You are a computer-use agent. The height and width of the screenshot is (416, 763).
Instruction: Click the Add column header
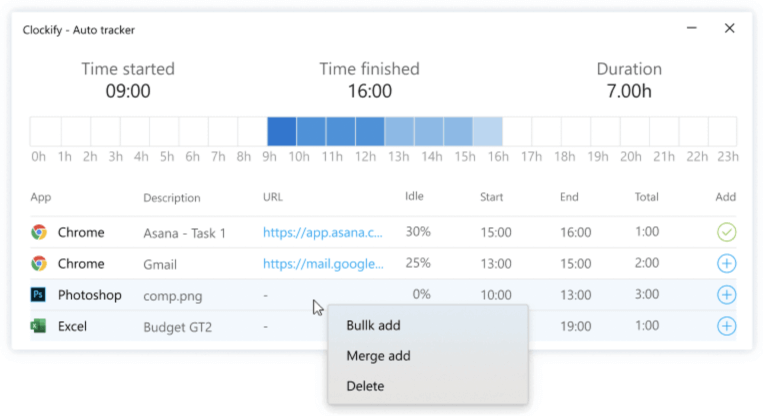click(x=726, y=197)
